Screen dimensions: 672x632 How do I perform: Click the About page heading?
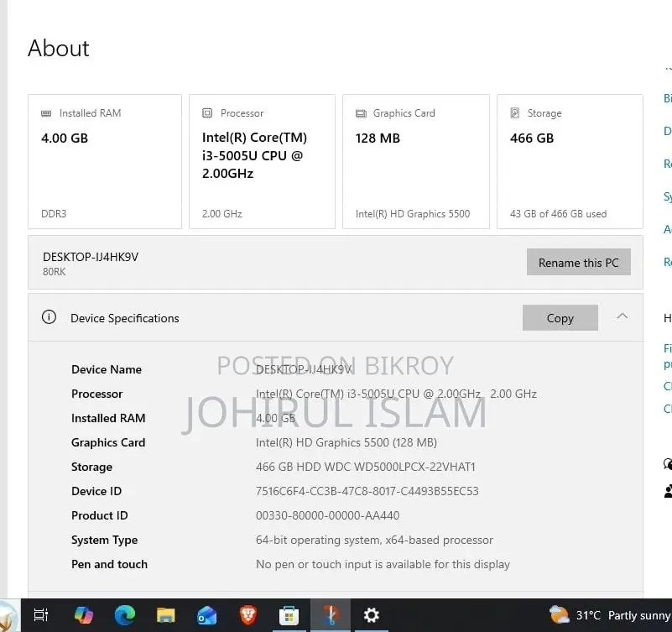(59, 48)
